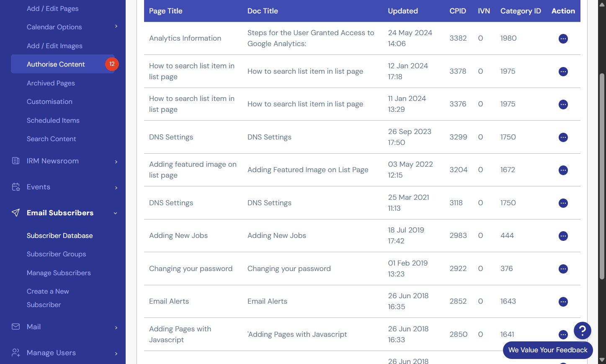The image size is (606, 364).
Task: Open Customisation menu item
Action: click(49, 101)
